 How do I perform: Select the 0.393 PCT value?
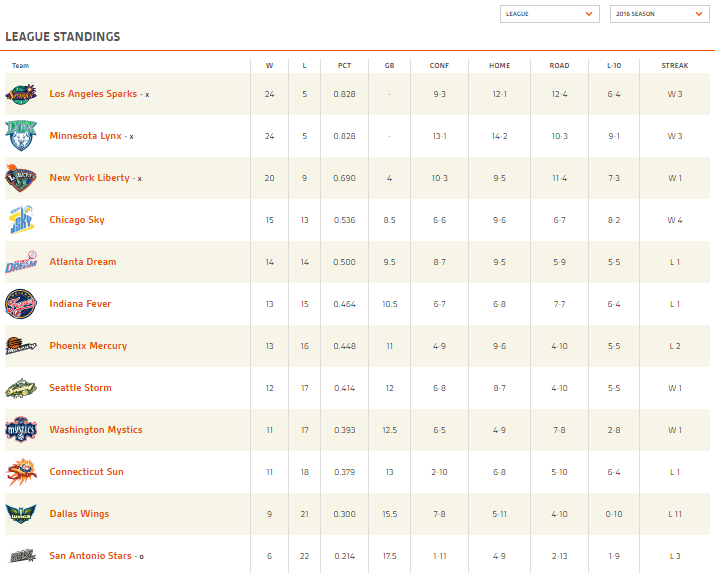tap(344, 430)
